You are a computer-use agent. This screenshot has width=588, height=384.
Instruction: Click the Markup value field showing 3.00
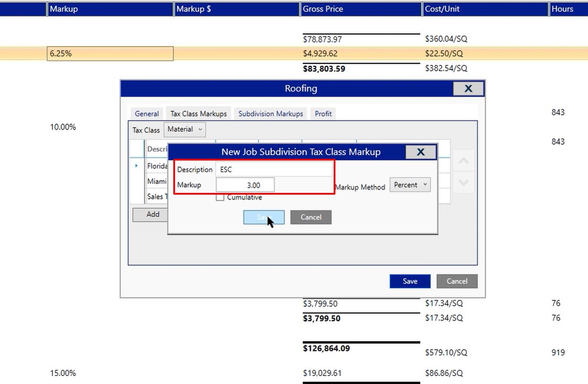tap(245, 185)
